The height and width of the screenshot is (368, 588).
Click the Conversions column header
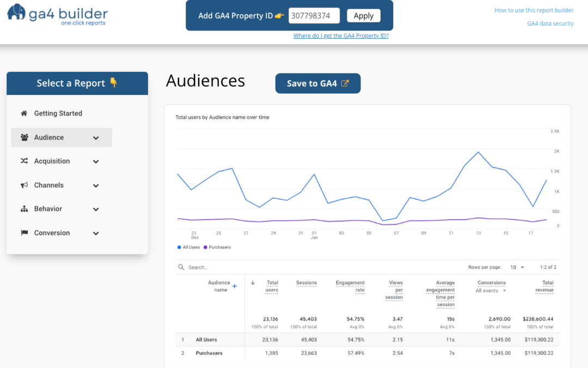pos(492,283)
